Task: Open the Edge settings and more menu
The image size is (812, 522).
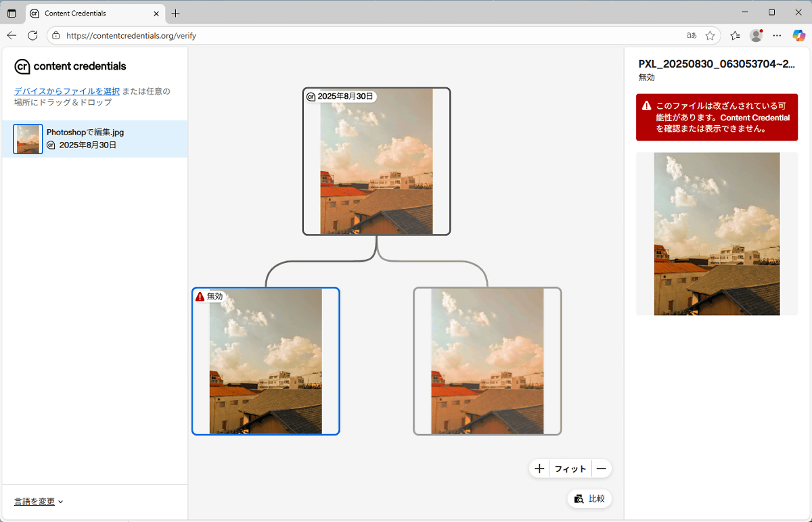Action: click(x=777, y=35)
